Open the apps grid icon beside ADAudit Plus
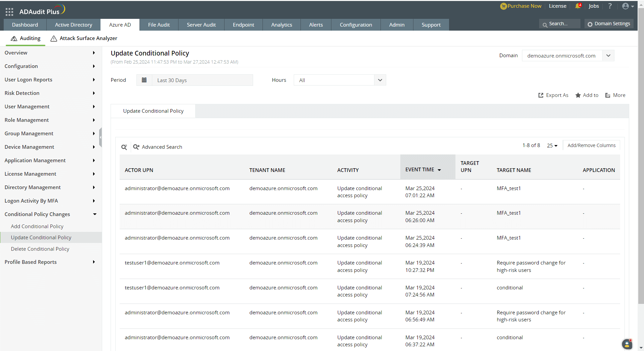The width and height of the screenshot is (644, 351). tap(9, 11)
